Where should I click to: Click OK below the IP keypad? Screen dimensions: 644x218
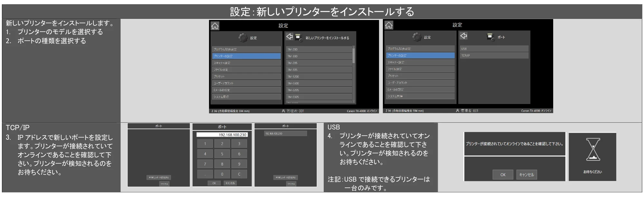click(214, 183)
